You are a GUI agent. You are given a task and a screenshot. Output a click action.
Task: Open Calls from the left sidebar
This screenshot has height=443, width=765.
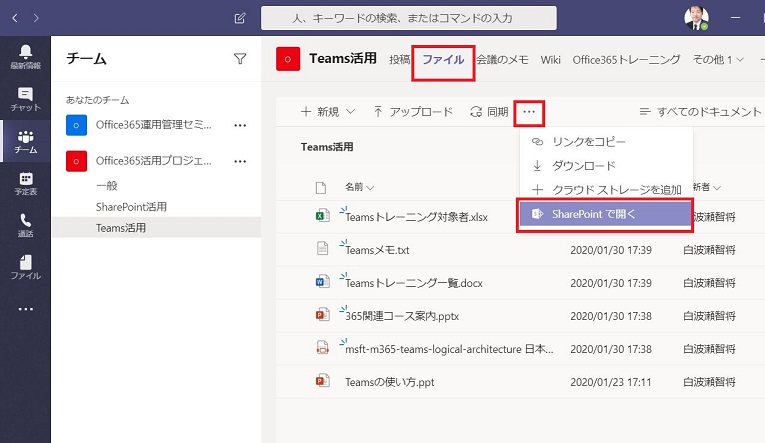pos(25,225)
